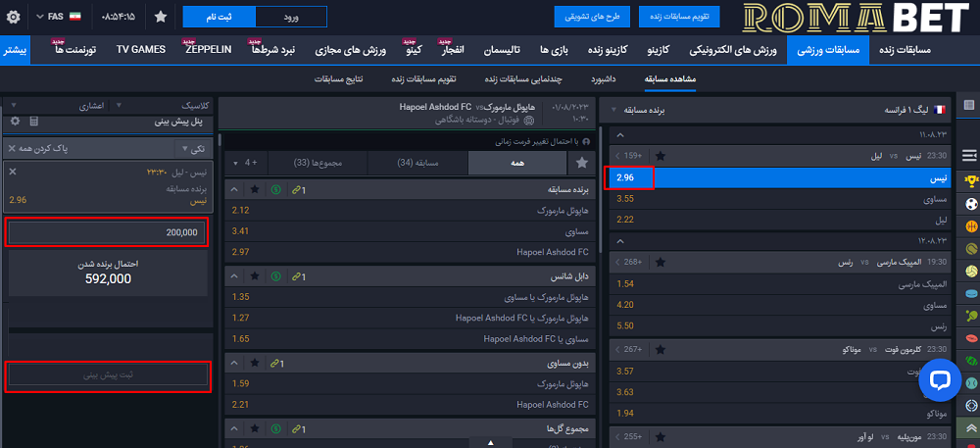980x448 pixels.
Task: Click the dollar icon in مجموع گل‌ها header
Action: pyautogui.click(x=275, y=429)
